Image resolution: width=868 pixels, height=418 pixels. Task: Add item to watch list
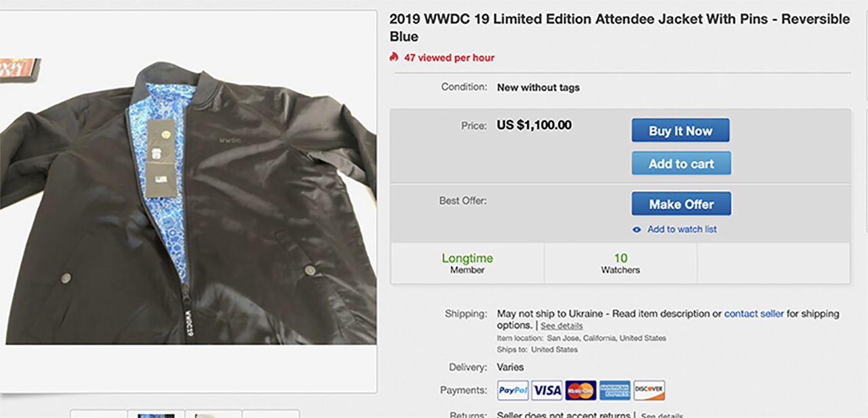point(682,229)
